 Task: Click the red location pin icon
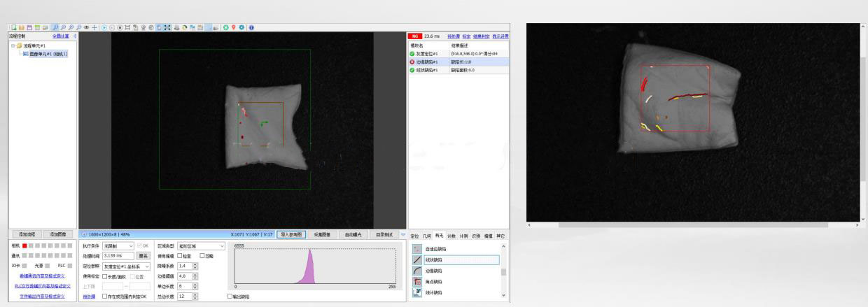pos(234,27)
